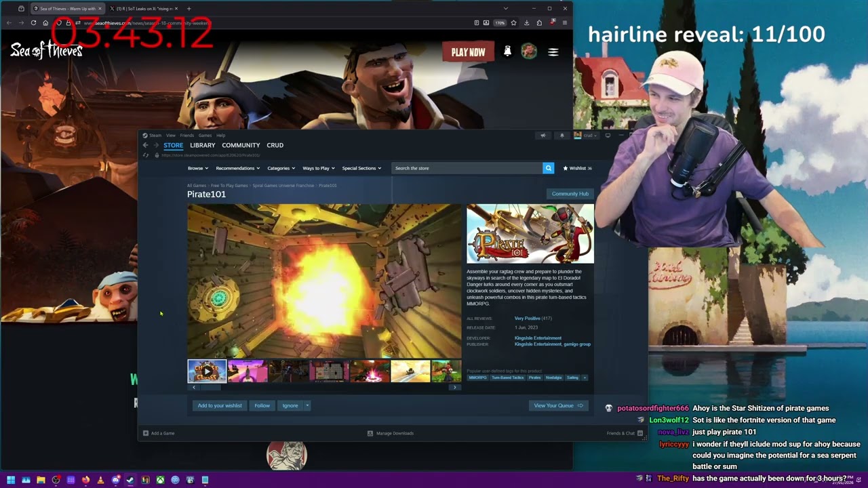Expand the Browse store menu
868x488 pixels.
point(197,168)
